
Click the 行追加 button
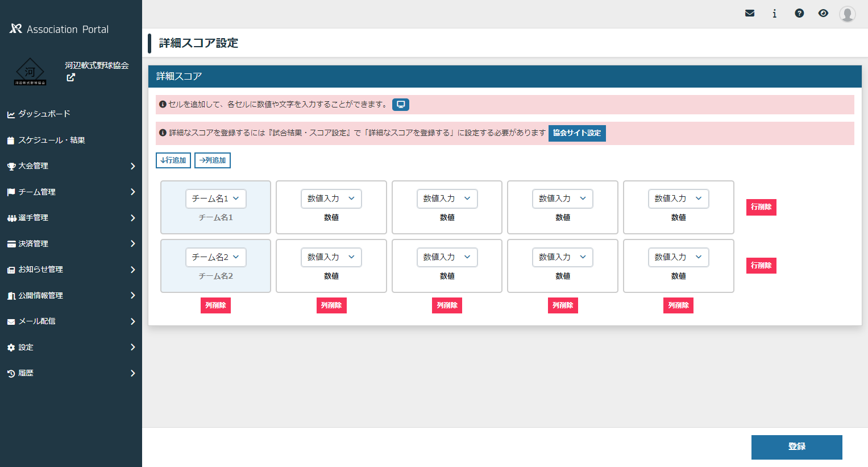tap(173, 160)
